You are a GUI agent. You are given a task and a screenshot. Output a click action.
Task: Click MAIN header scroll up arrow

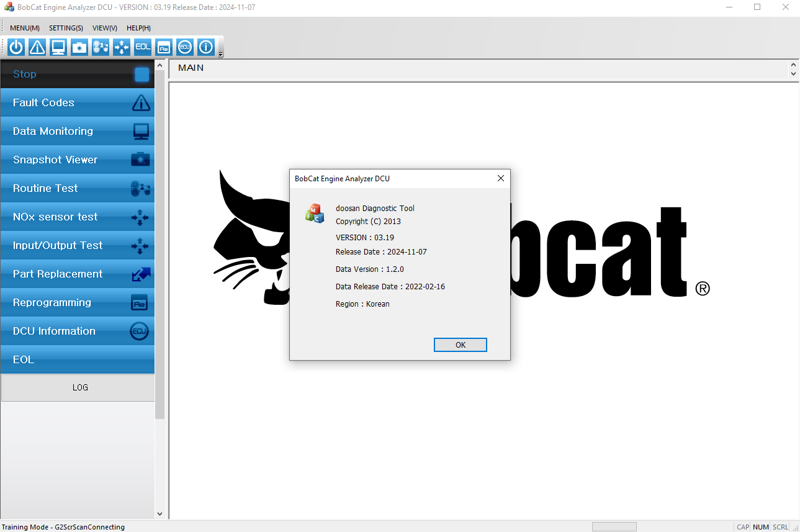(794, 65)
